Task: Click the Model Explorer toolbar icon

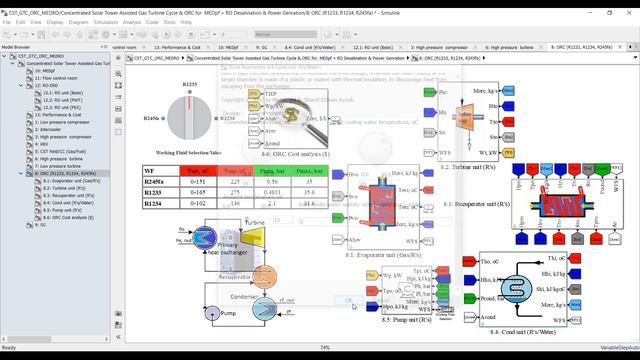Action: (123, 35)
